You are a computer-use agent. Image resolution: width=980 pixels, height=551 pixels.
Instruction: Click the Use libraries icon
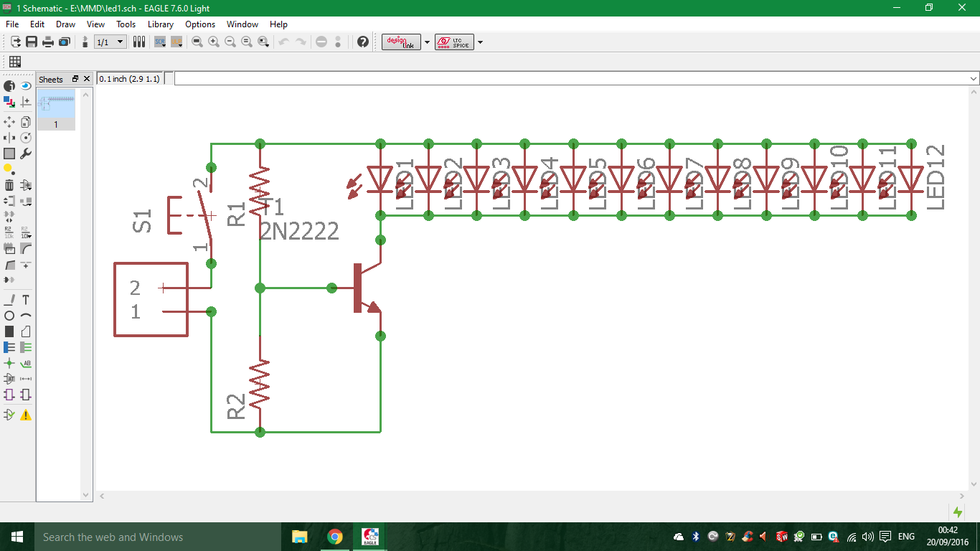(x=139, y=42)
